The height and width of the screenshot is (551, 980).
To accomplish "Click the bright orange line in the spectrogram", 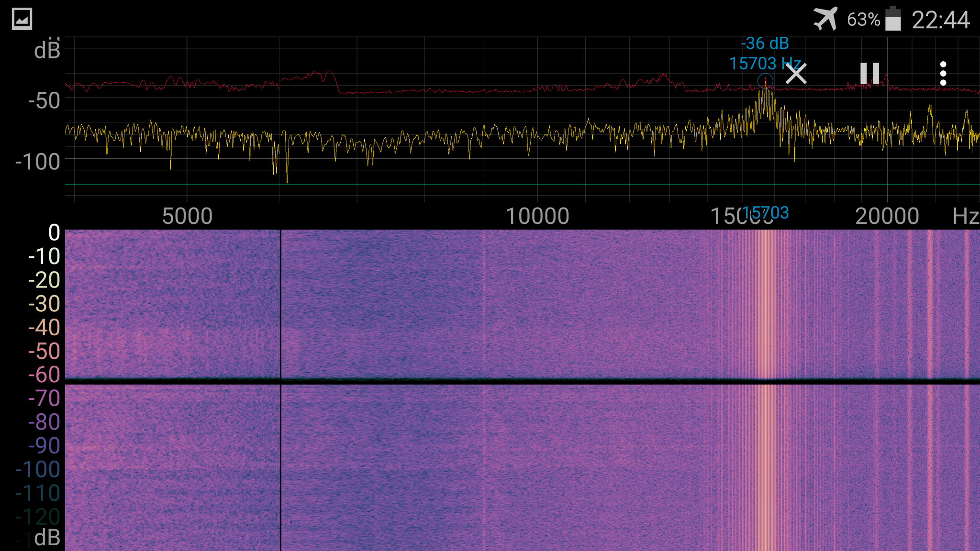I will [766, 311].
